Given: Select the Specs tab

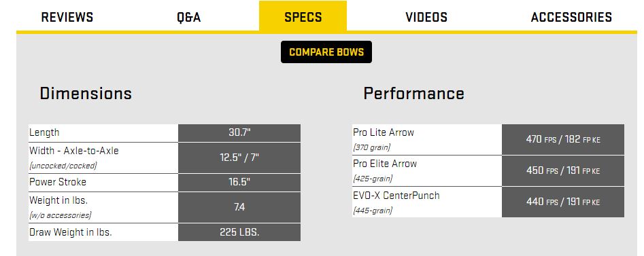Looking at the screenshot, I should [303, 16].
